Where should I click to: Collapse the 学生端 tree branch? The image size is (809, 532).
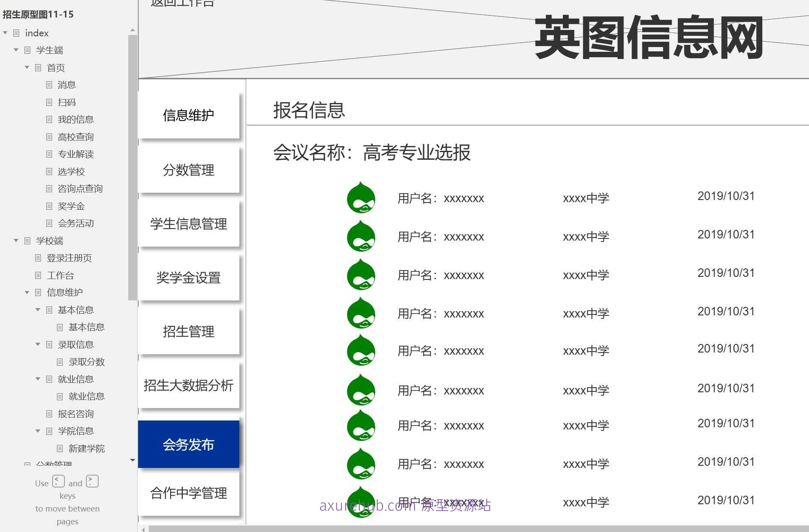16,50
